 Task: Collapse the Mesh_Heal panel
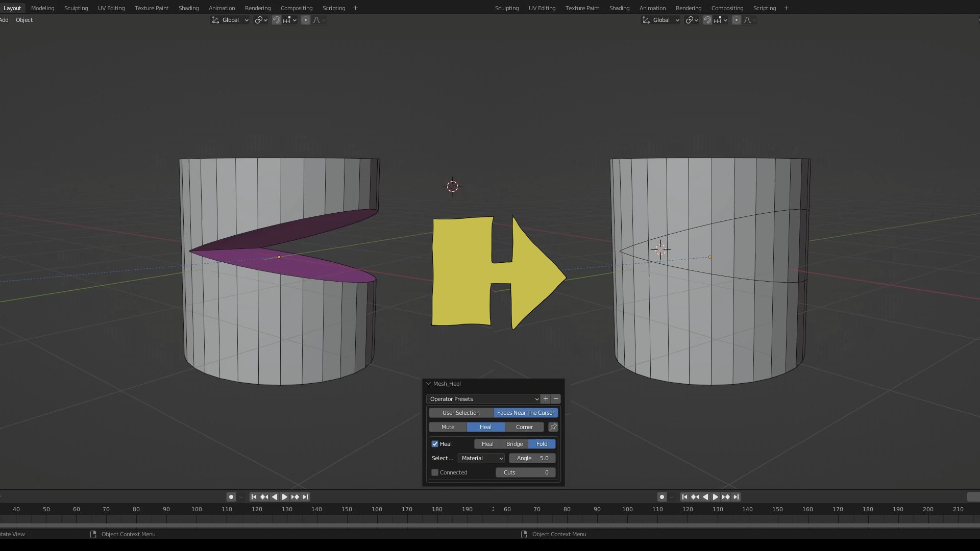[x=428, y=384]
